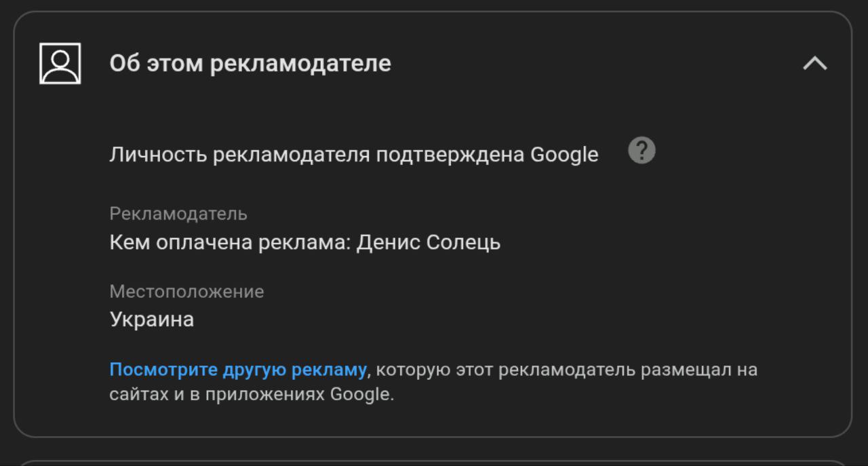Open the Посмотрите другую рекламу link
This screenshot has width=868, height=466.
(238, 370)
